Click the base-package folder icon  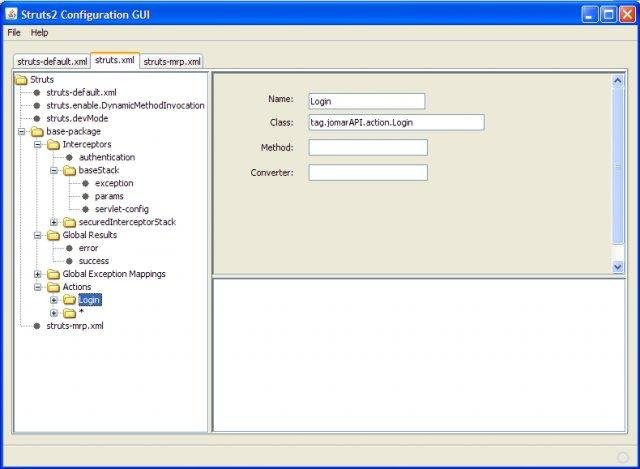point(38,131)
